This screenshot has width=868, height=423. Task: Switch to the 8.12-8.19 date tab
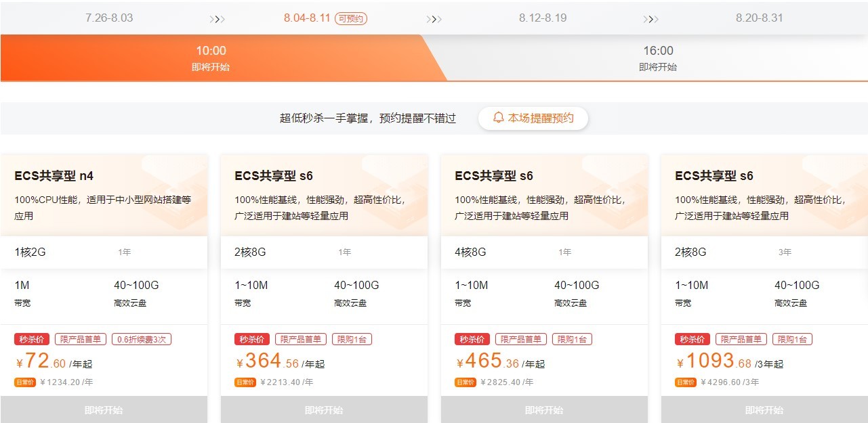click(542, 18)
